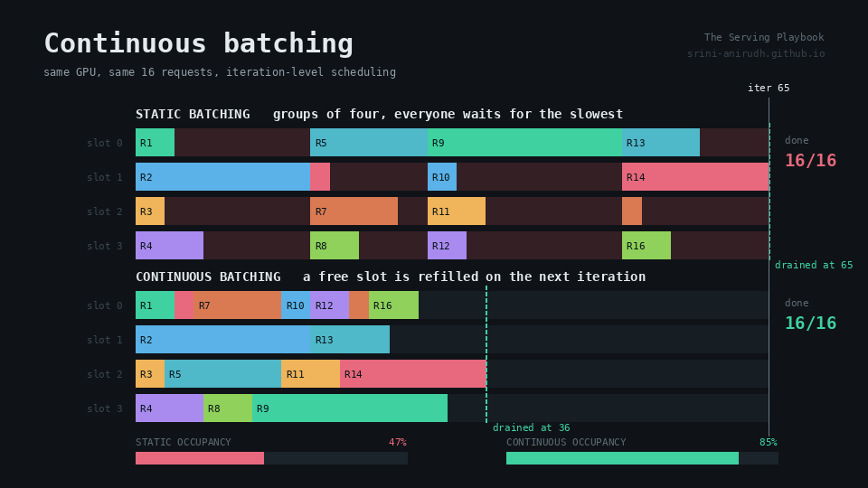Click unlabeled pink block after R1 in continuous

[x=184, y=305]
